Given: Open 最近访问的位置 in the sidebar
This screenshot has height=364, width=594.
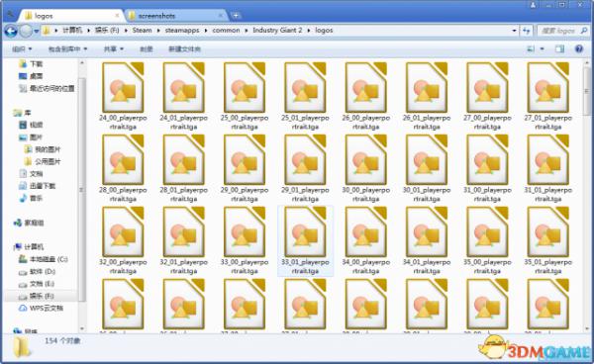Looking at the screenshot, I should coord(47,89).
